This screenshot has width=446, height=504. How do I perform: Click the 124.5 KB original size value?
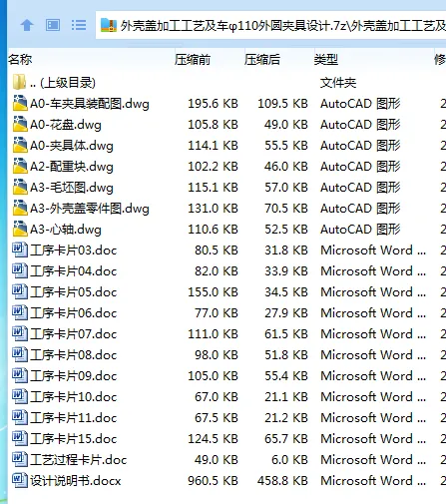(213, 439)
